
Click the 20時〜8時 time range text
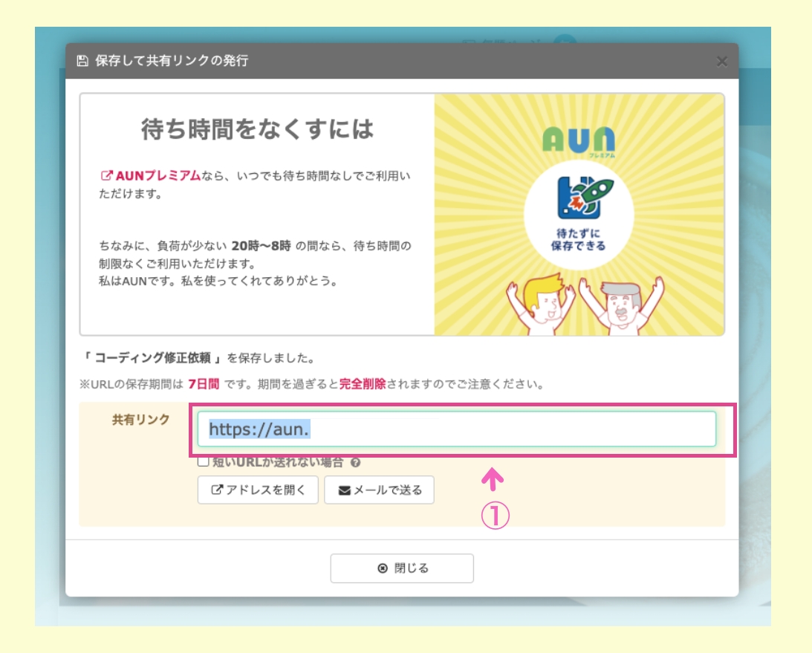click(x=261, y=245)
